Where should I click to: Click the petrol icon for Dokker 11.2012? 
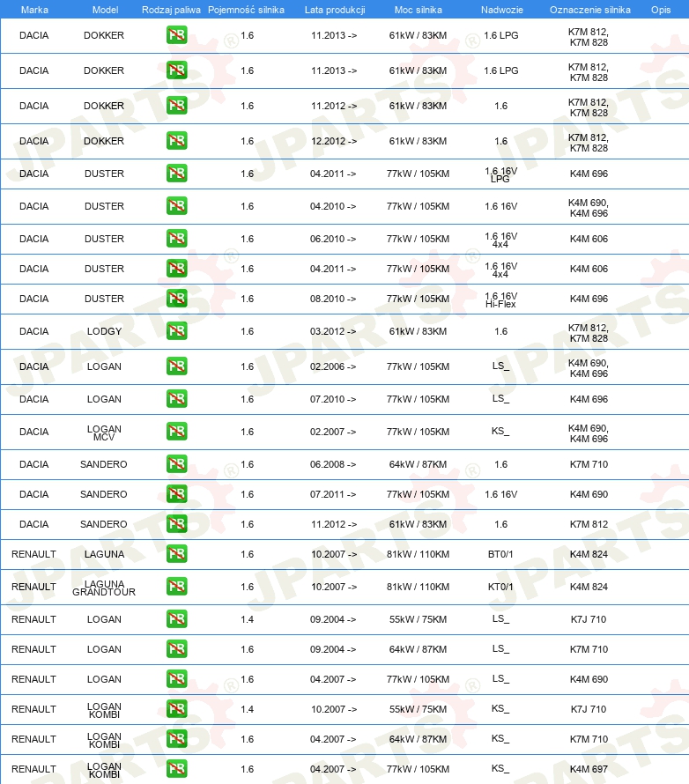(176, 106)
